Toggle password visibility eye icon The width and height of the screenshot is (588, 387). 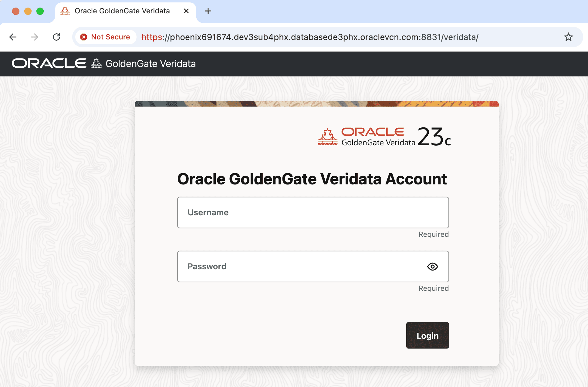[432, 267]
